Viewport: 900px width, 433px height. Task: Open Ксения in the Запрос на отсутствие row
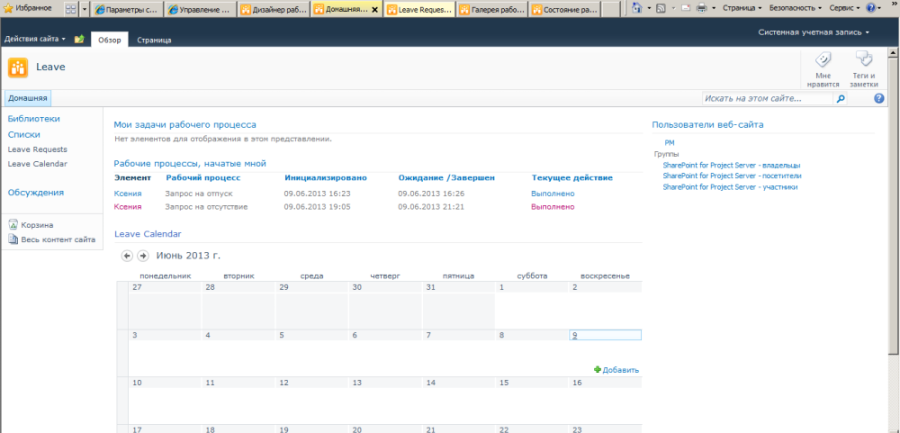(x=128, y=207)
